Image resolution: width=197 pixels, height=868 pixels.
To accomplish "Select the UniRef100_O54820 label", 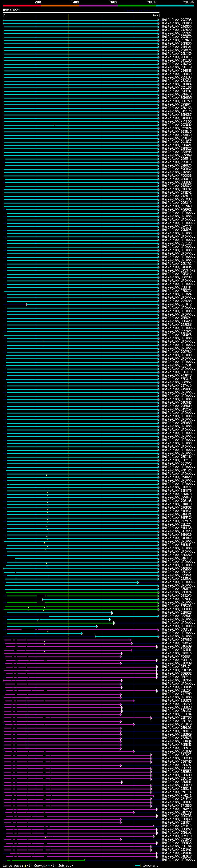I will 176,477.
